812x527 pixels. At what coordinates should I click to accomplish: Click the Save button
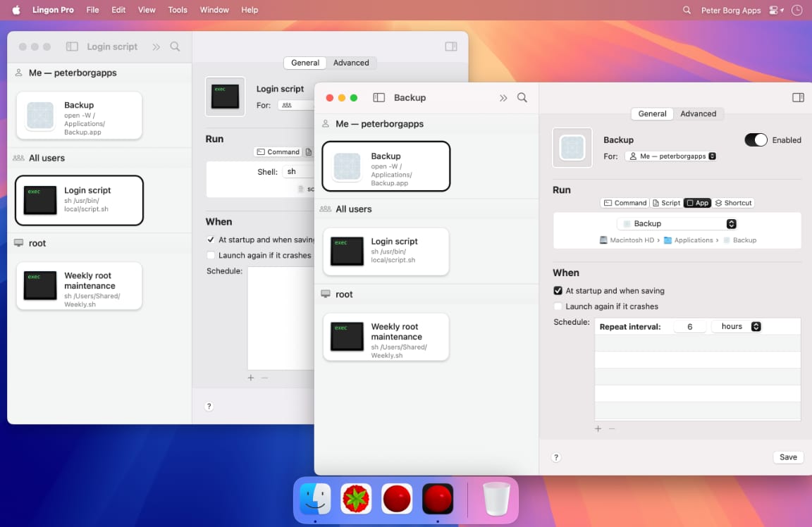[787, 457]
